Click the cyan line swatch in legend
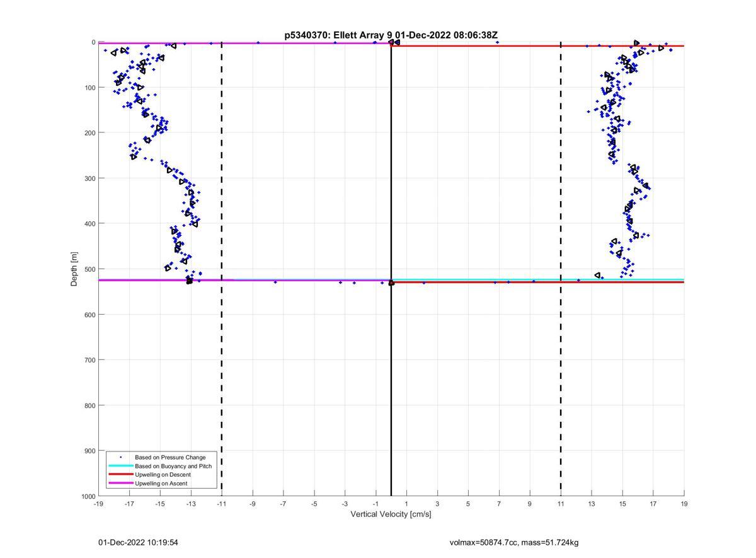756x558 pixels. 120,466
